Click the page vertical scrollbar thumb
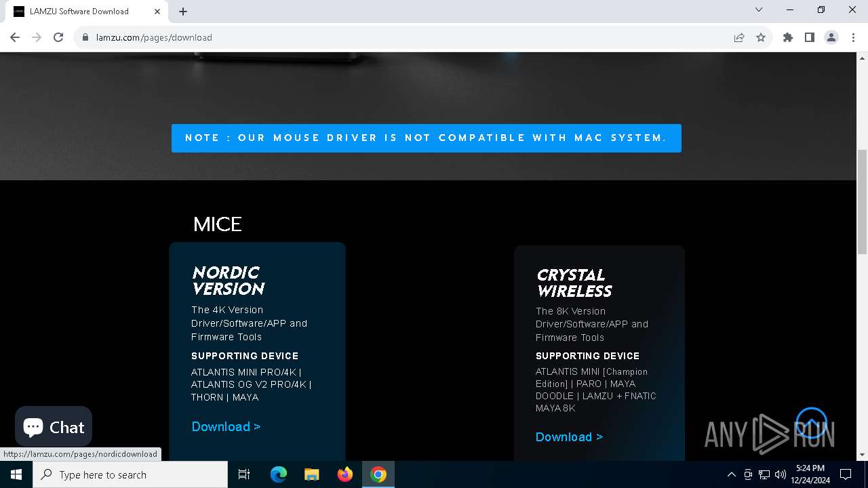Screen dimensions: 868x488 tap(863, 202)
